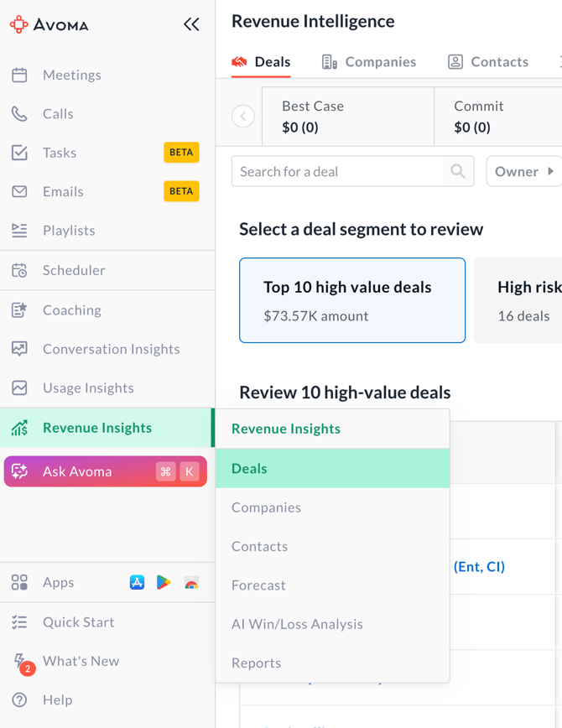Image resolution: width=562 pixels, height=728 pixels.
Task: Open Playlists from the sidebar
Action: click(69, 231)
